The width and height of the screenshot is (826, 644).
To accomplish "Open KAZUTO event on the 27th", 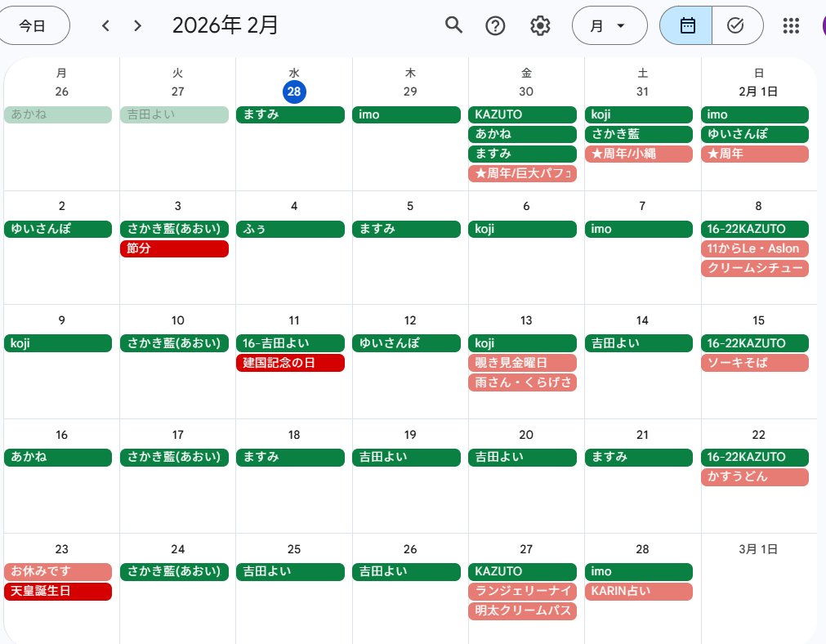I will pos(523,571).
